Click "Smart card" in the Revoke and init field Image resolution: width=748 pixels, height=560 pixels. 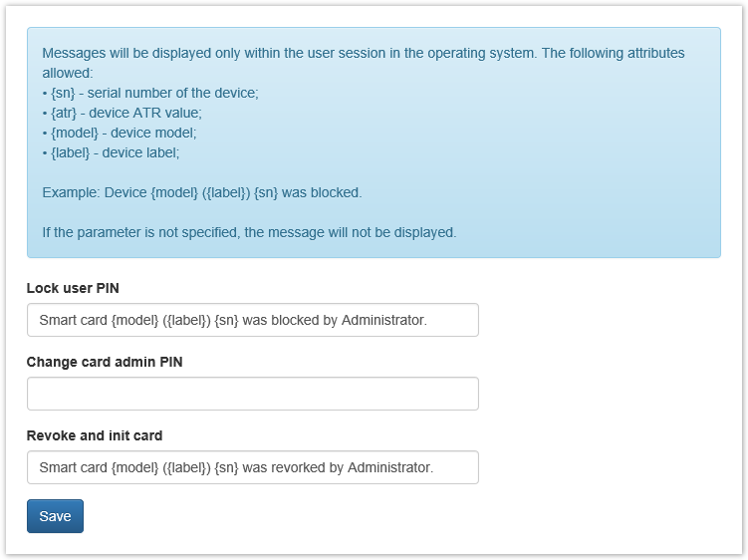click(73, 467)
